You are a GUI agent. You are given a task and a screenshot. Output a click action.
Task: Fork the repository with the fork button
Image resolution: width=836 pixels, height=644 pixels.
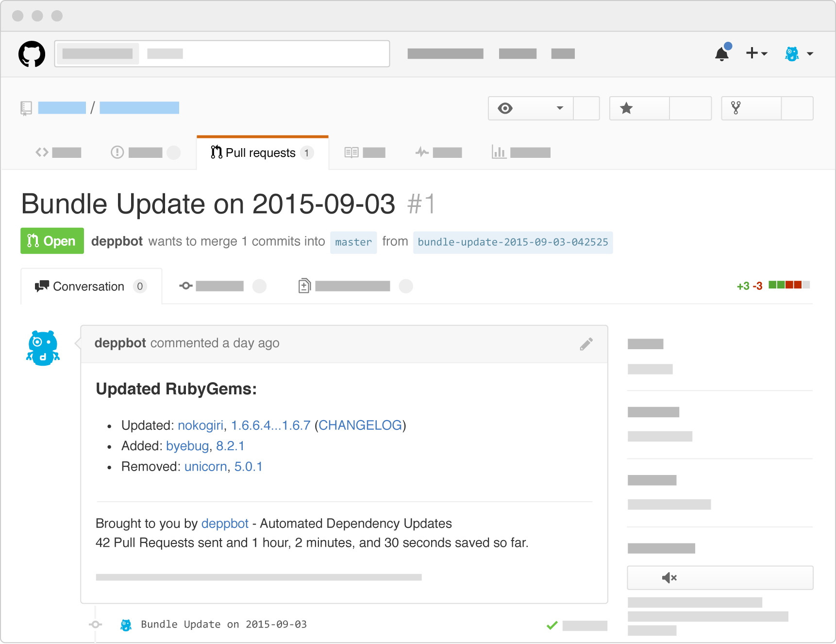752,108
